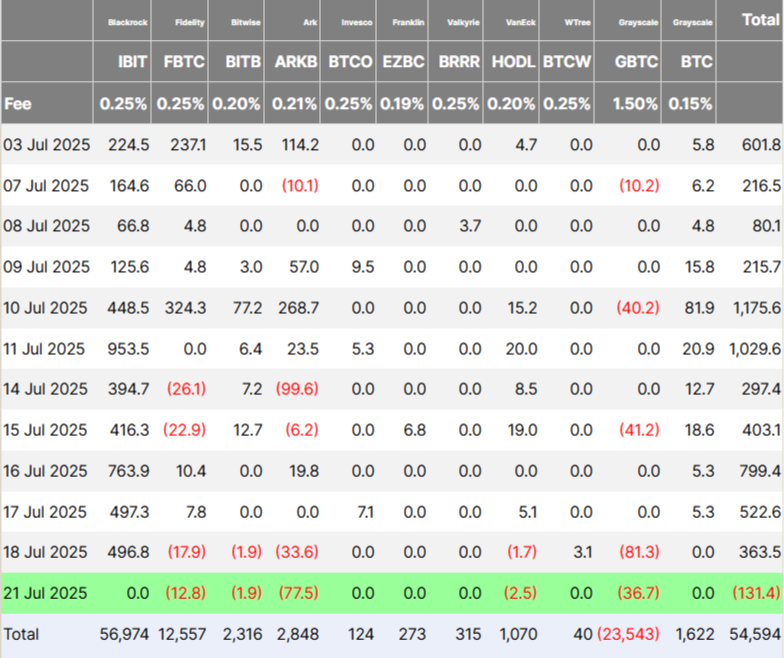Select the 10 Jul 2025 date cell
784x658 pixels.
pos(45,308)
